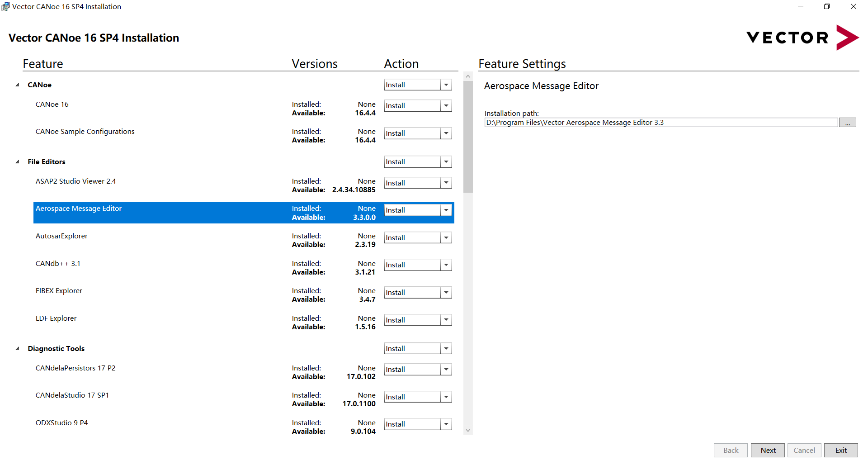Click the CANoe group heading

coord(39,85)
